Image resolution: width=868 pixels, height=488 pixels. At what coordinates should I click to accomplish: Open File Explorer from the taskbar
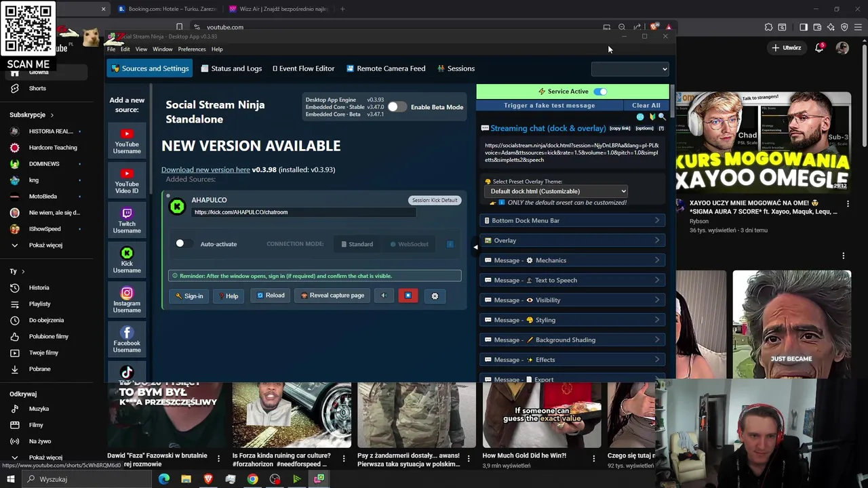pos(186,479)
